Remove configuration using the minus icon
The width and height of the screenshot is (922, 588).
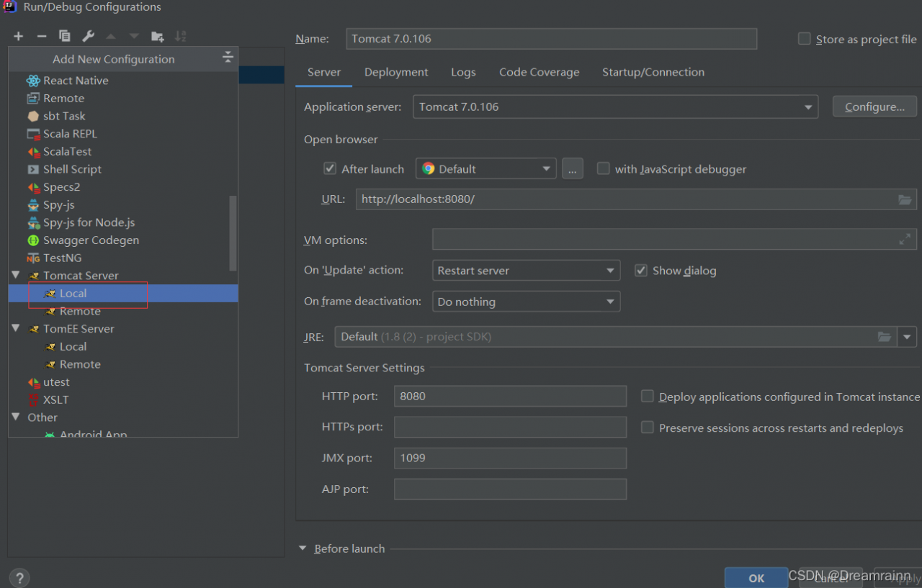[42, 36]
